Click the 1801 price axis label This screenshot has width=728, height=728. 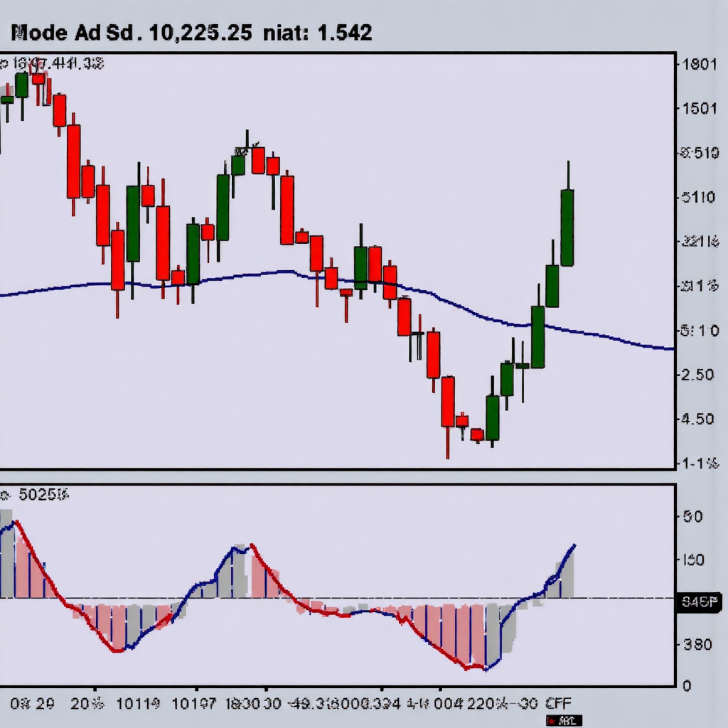pos(699,65)
